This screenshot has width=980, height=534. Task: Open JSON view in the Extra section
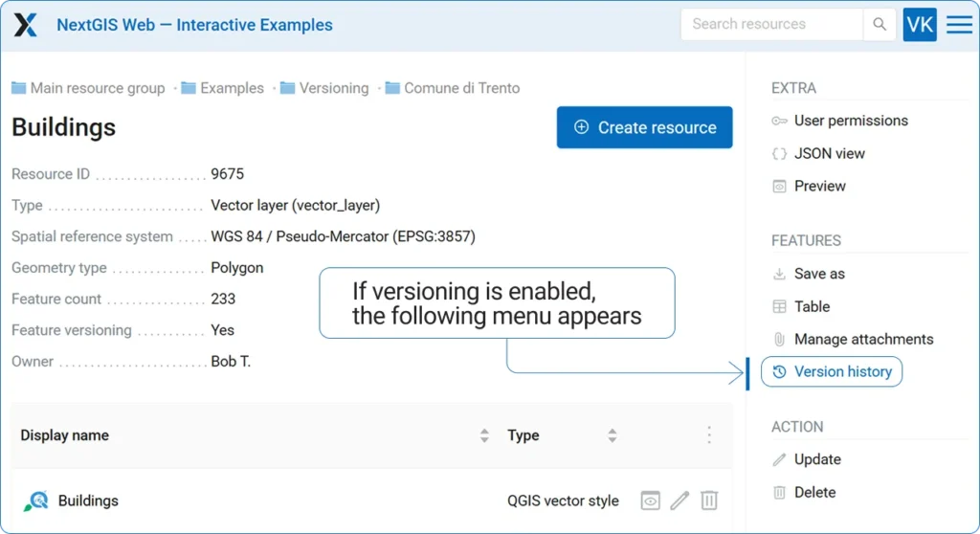829,153
